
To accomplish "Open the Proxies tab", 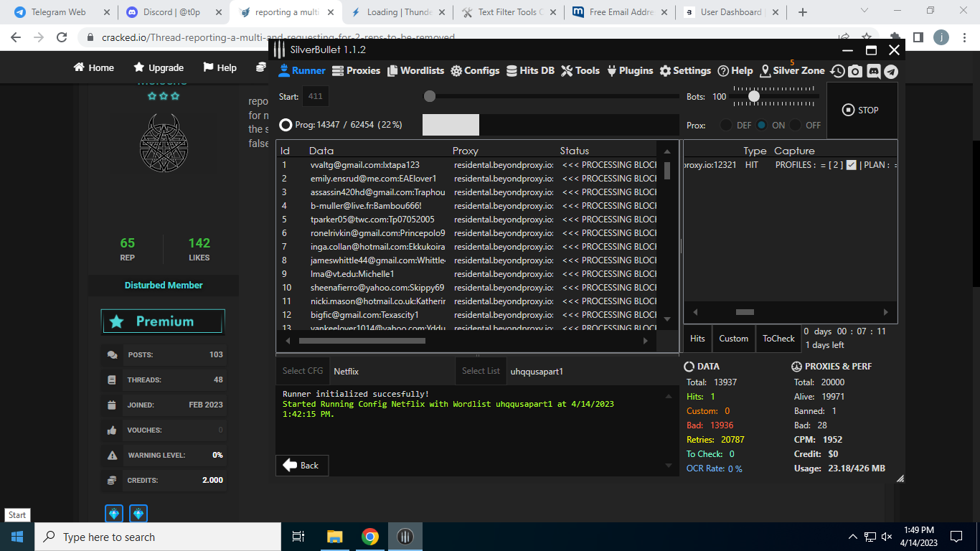I will click(x=357, y=70).
